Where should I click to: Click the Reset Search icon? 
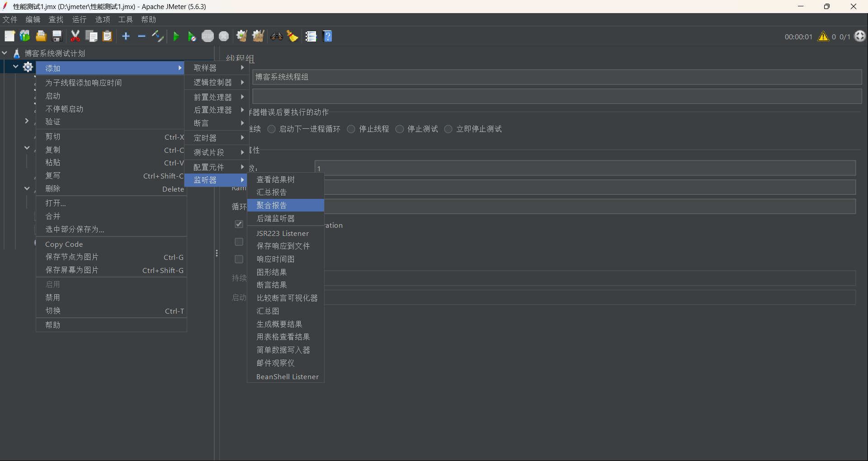pyautogui.click(x=292, y=36)
